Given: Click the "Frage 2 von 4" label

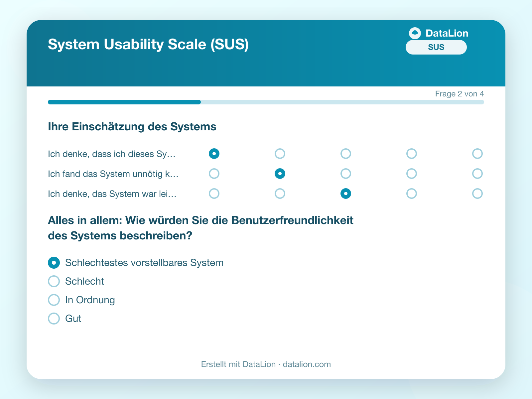Looking at the screenshot, I should pos(460,94).
